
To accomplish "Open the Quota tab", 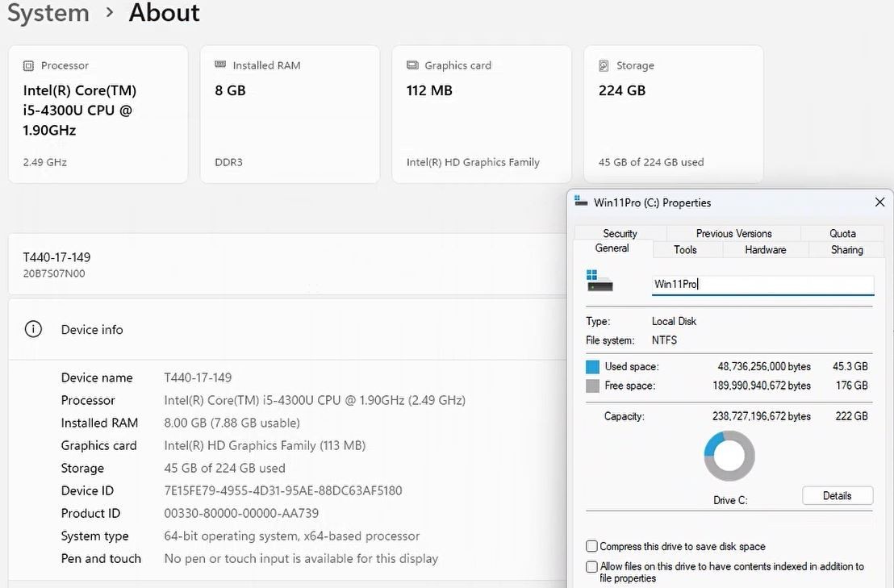I will pos(842,233).
